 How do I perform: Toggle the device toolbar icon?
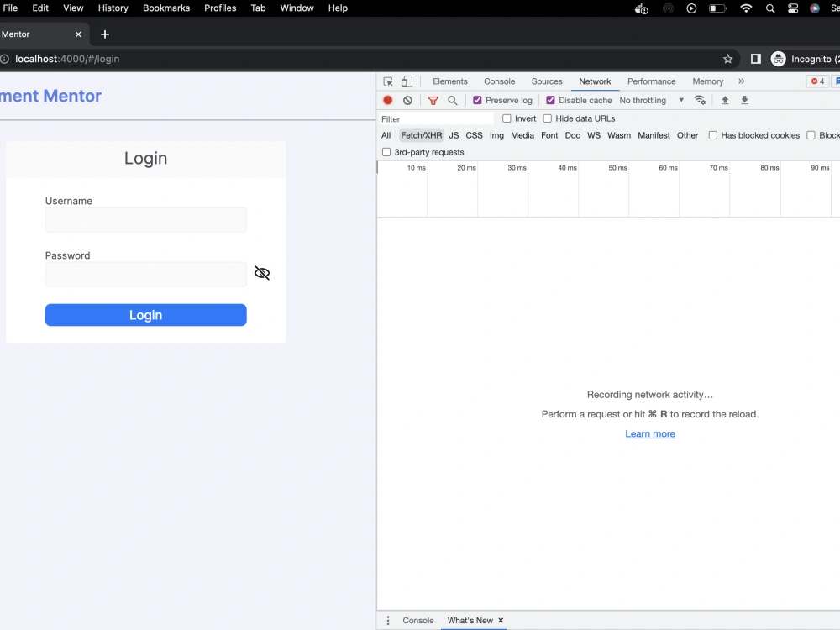[x=407, y=81]
